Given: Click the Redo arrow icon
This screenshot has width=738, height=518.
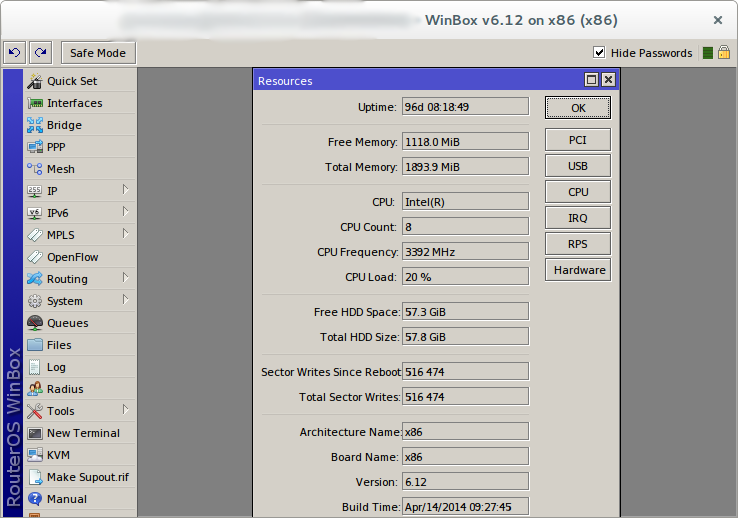Looking at the screenshot, I should (40, 53).
